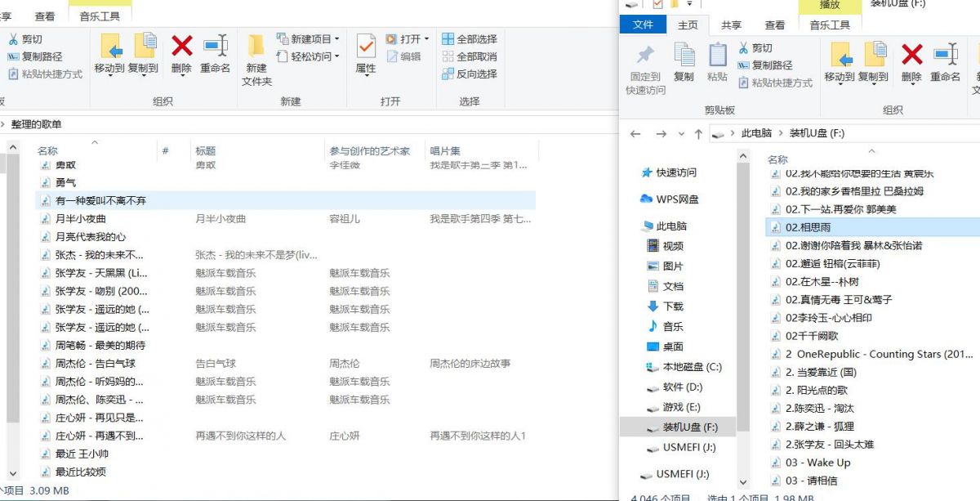This screenshot has height=501, width=980.
Task: Open the 文件 (File) menu in the right window
Action: [644, 24]
